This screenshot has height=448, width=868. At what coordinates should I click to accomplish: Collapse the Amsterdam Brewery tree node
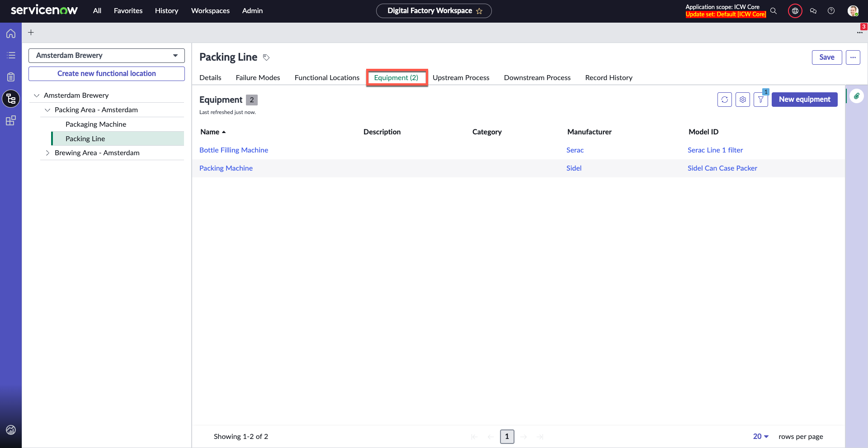point(37,95)
